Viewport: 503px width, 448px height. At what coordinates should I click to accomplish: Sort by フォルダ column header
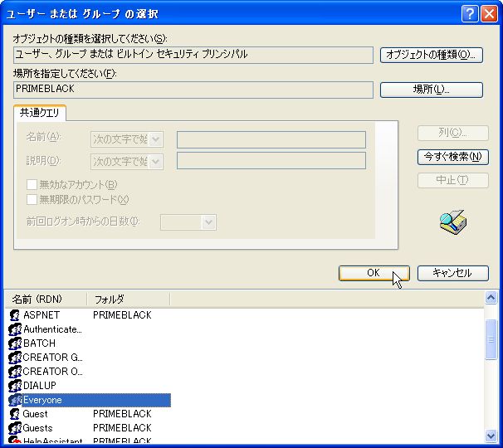129,299
